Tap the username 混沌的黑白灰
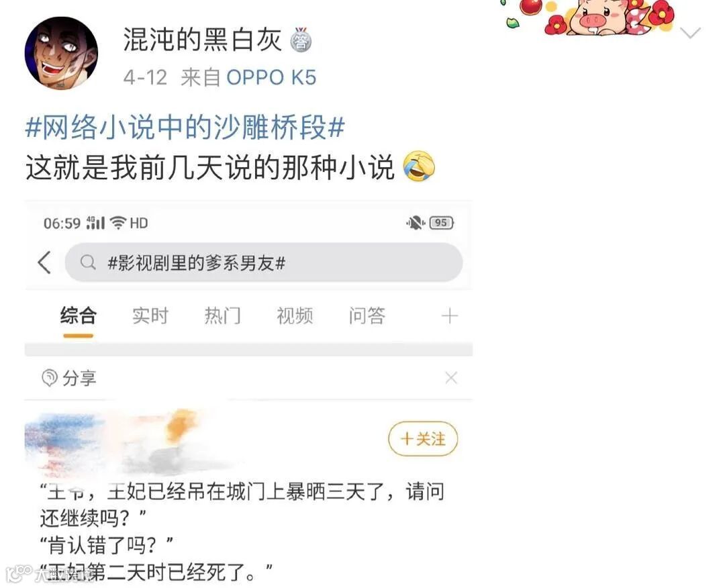 coord(202,40)
